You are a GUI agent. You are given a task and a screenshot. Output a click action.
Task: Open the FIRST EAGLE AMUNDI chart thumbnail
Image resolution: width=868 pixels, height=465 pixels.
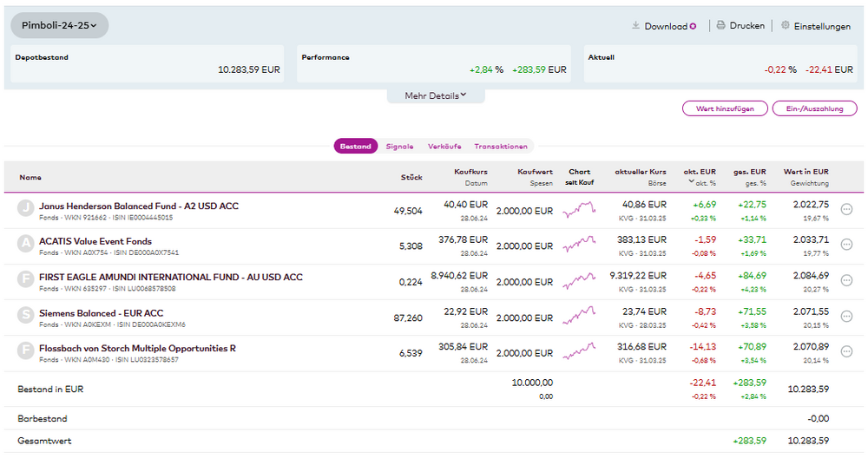pyautogui.click(x=579, y=281)
